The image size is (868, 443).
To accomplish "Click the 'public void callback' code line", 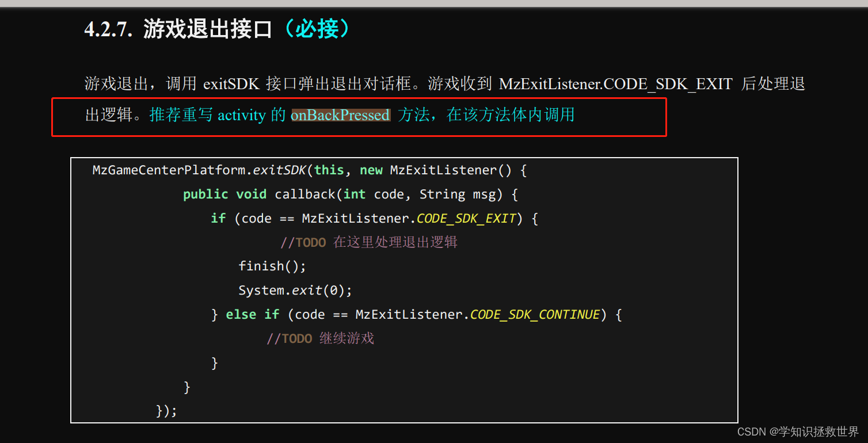I will point(351,194).
